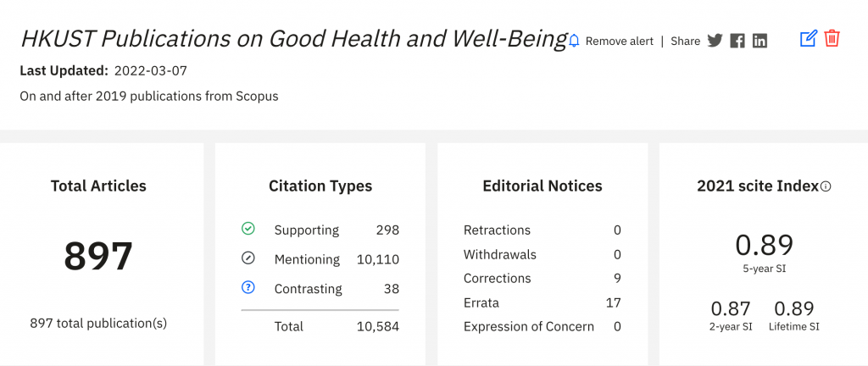
Task: Click the Mentioning compass icon
Action: point(248,258)
